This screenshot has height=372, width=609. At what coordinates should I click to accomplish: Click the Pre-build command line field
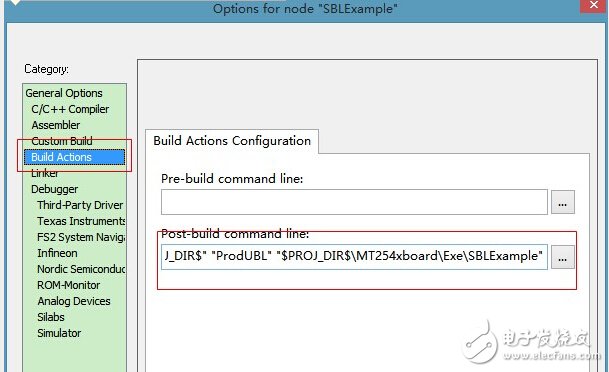(x=354, y=202)
